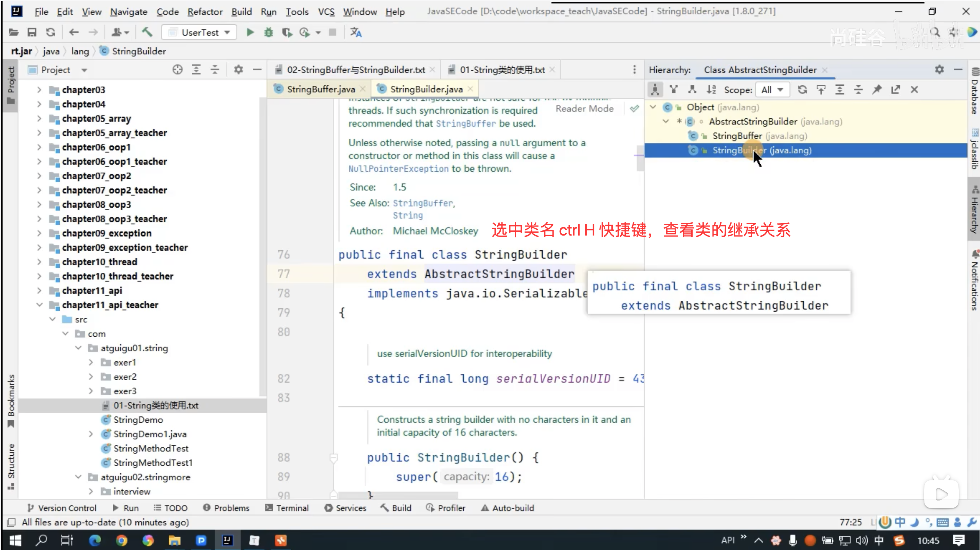The height and width of the screenshot is (550, 980).
Task: Open the Terminal tool window
Action: 287,508
